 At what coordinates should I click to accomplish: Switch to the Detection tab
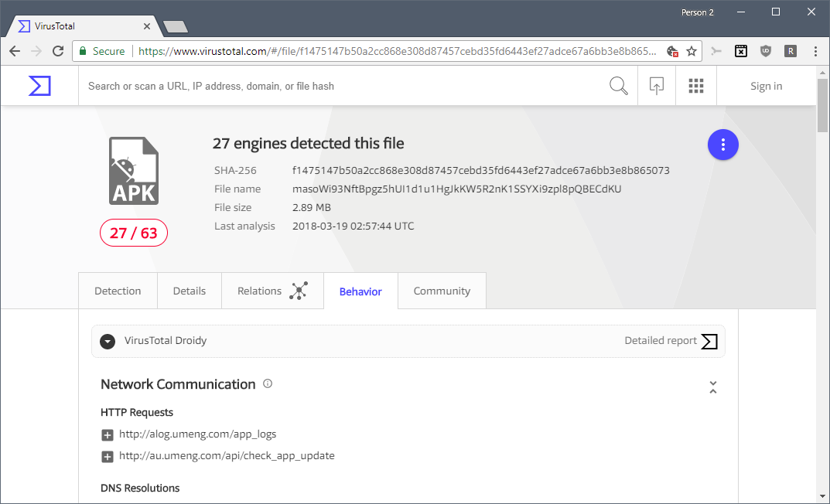coord(118,291)
